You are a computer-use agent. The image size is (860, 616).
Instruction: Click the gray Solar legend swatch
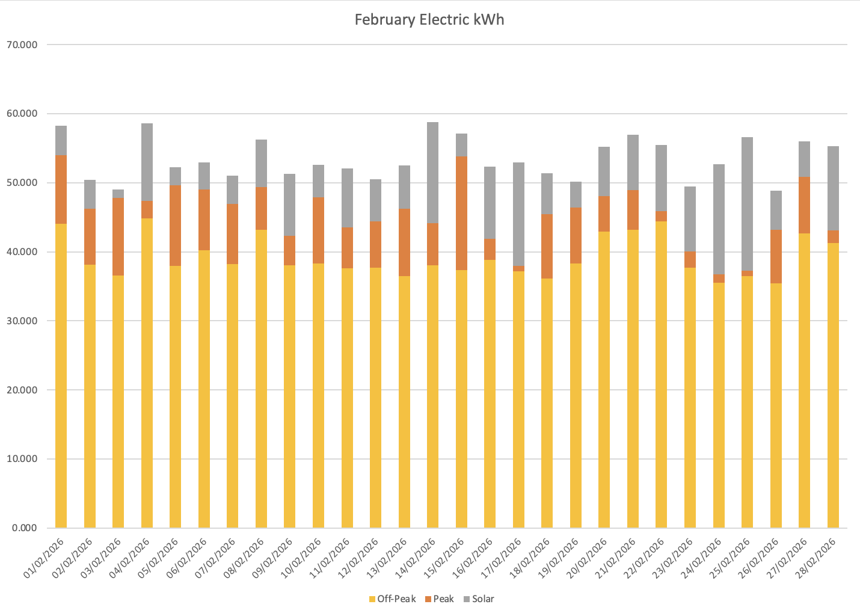[467, 599]
